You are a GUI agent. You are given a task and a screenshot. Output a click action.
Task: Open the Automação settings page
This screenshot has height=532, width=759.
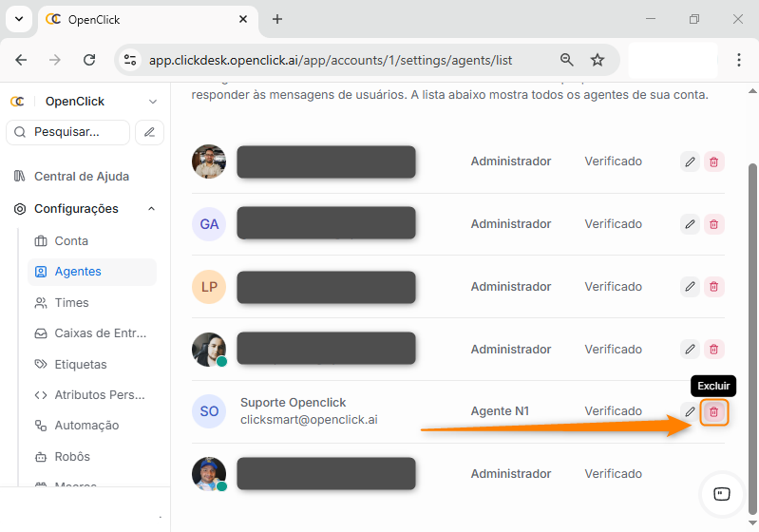point(86,426)
